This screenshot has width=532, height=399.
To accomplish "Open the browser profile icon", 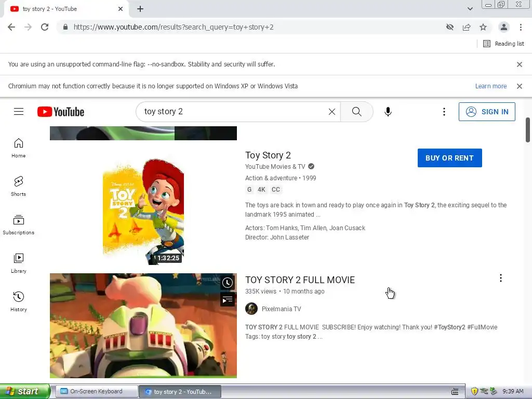I will 504,27.
